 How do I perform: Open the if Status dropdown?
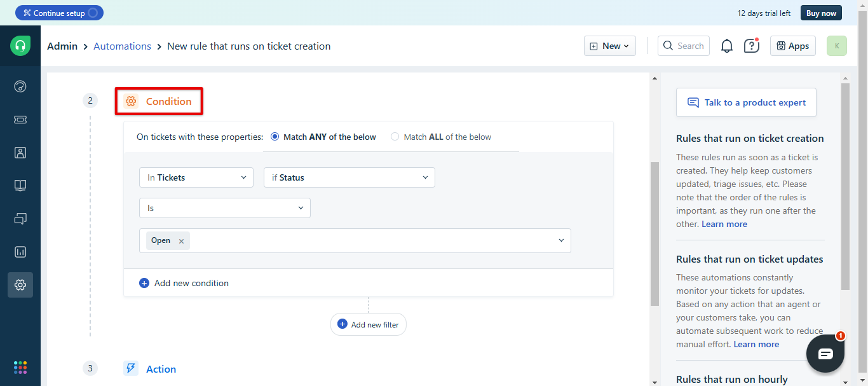pyautogui.click(x=349, y=177)
